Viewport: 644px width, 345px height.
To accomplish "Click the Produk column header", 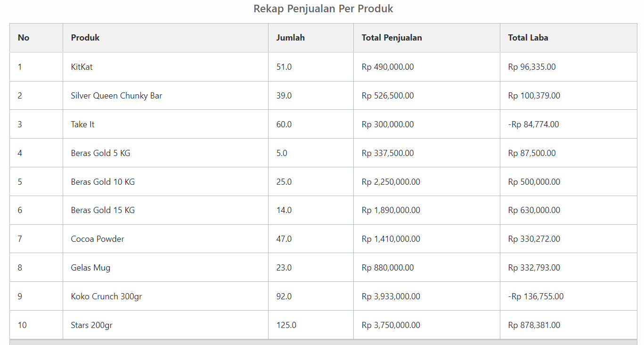I will 85,38.
